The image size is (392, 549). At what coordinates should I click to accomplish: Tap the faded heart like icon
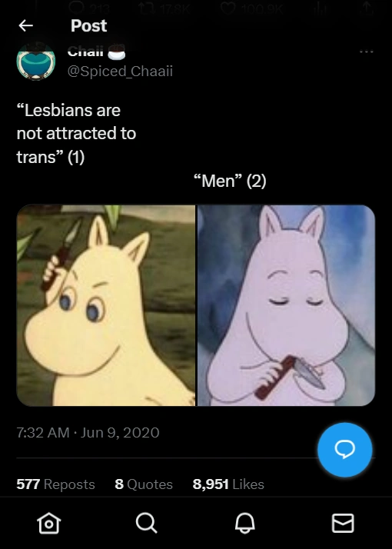click(x=228, y=8)
